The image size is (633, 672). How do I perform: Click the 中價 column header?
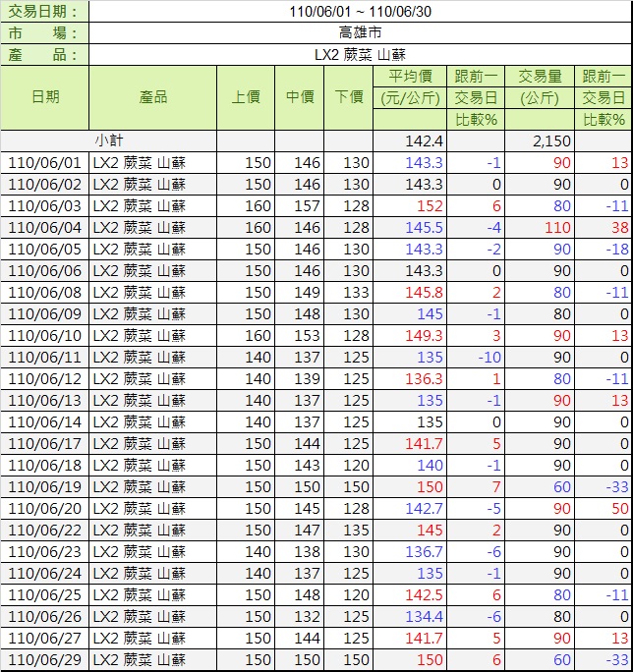click(300, 97)
